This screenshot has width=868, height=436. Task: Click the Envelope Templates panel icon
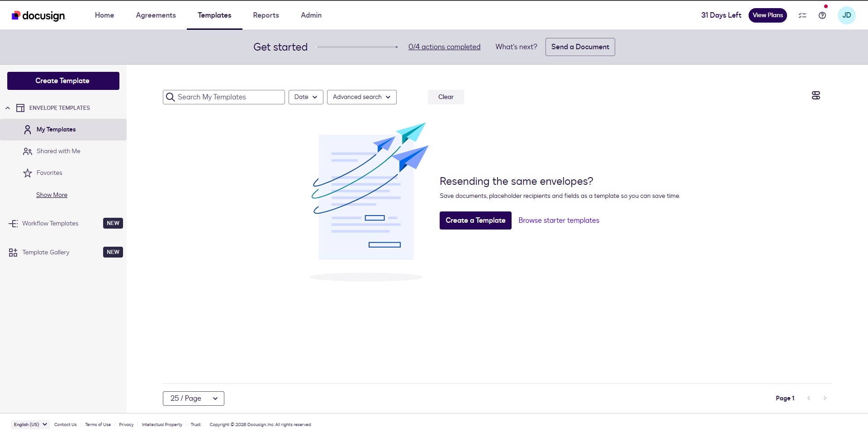tap(20, 108)
